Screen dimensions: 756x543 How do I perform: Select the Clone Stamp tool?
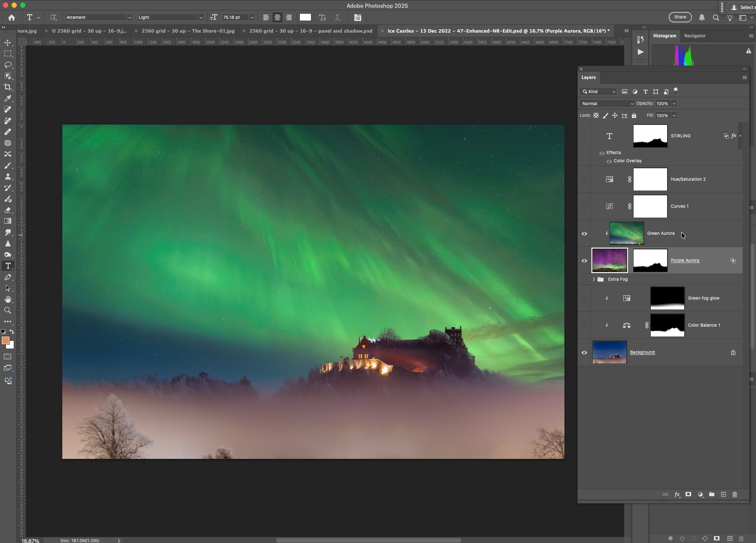[x=8, y=176]
